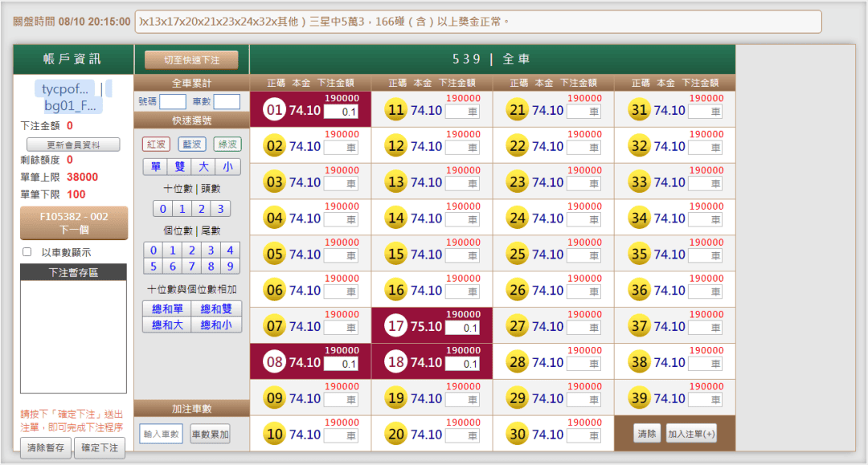The height and width of the screenshot is (465, 868).
Task: Clear the staging area with 清除暫存
Action: coord(45,447)
